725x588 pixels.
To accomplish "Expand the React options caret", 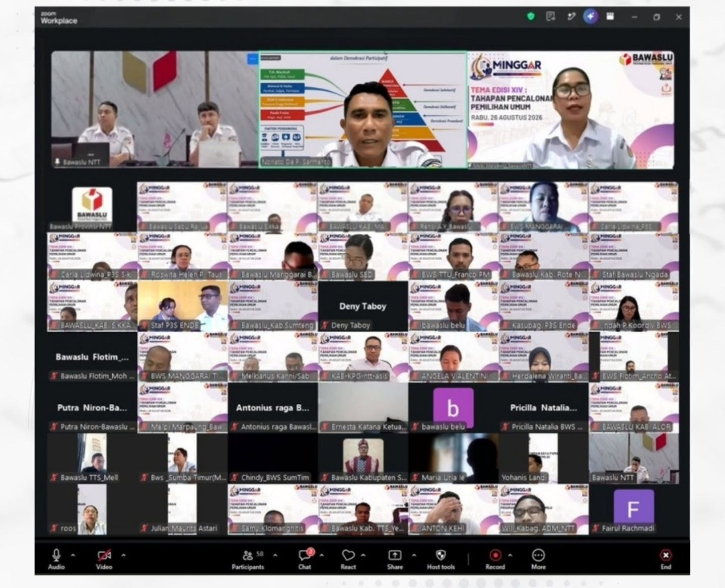I will tap(364, 555).
